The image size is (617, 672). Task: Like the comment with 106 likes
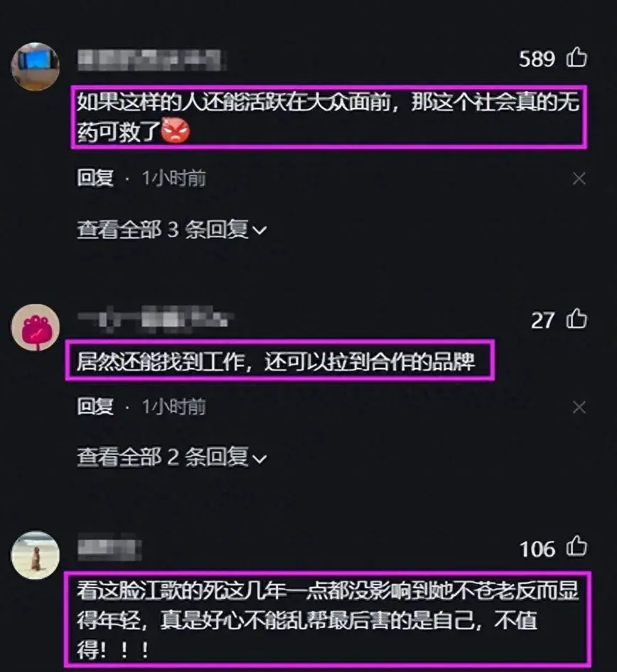pos(576,547)
